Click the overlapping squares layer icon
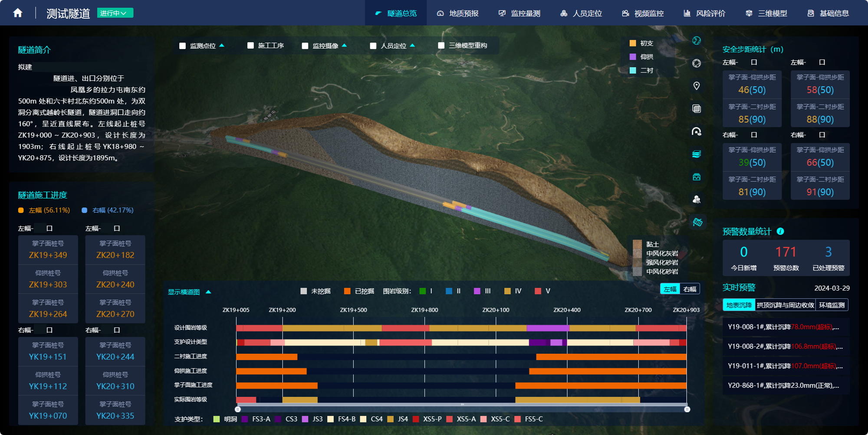Viewport: 868px width, 435px height. pos(697,109)
